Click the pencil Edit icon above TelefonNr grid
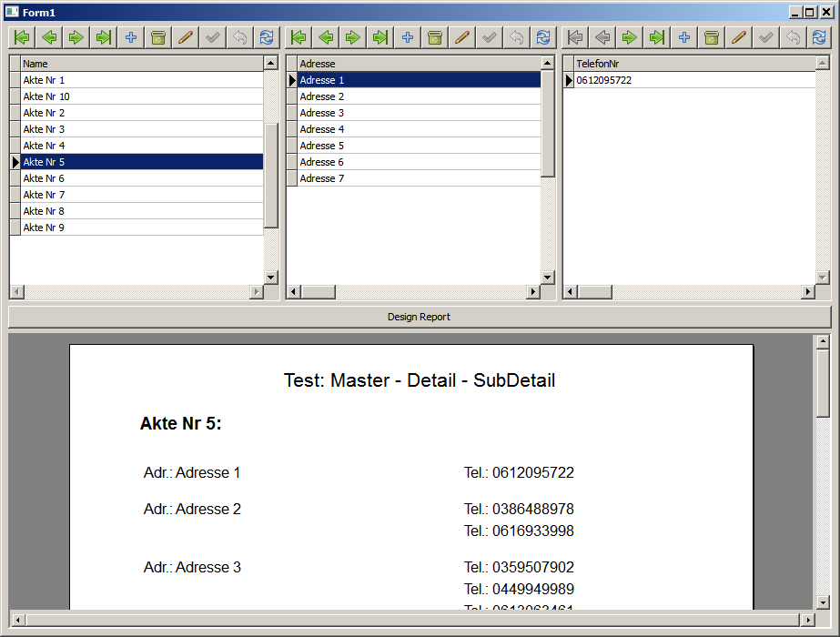Viewport: 840px width, 637px height. point(739,37)
